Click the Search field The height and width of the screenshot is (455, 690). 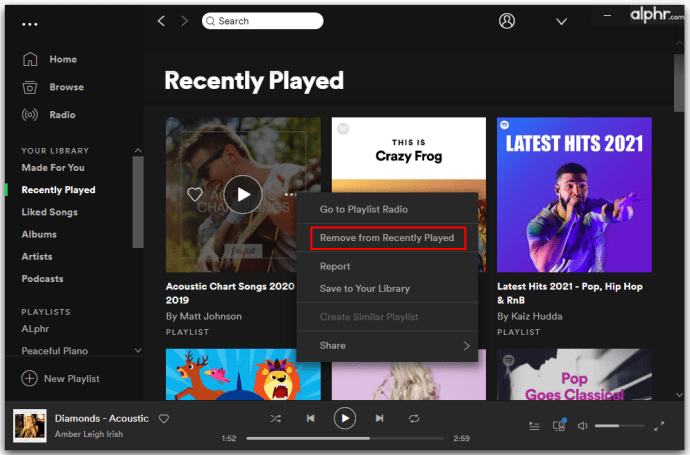point(262,21)
